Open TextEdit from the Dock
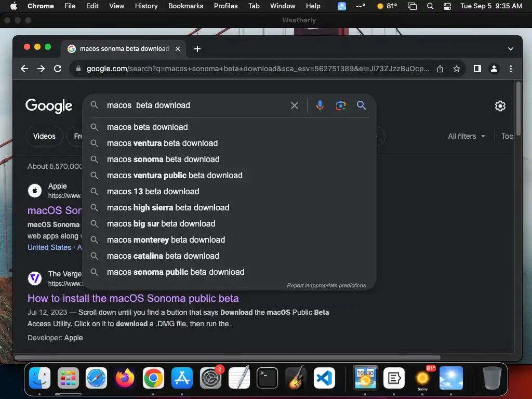Image resolution: width=532 pixels, height=399 pixels. point(239,378)
